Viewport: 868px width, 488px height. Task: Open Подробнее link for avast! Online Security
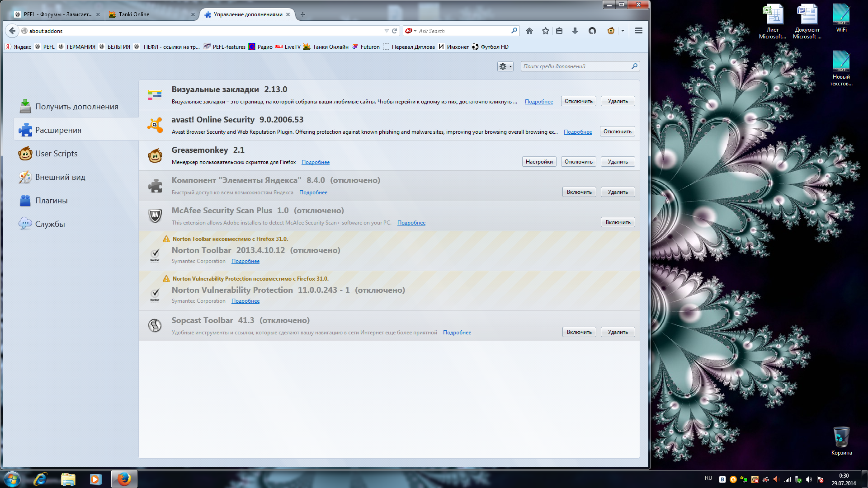click(578, 132)
